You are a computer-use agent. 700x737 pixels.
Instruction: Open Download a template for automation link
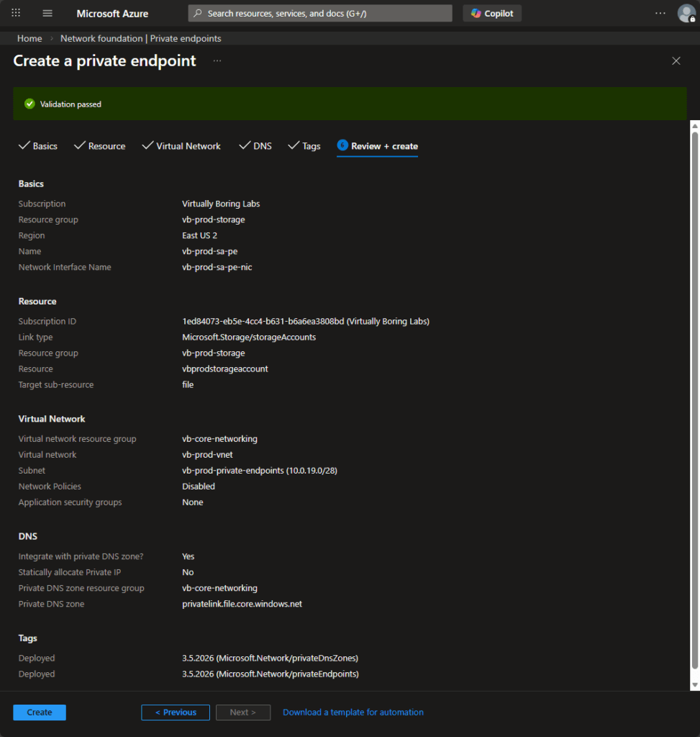click(353, 712)
